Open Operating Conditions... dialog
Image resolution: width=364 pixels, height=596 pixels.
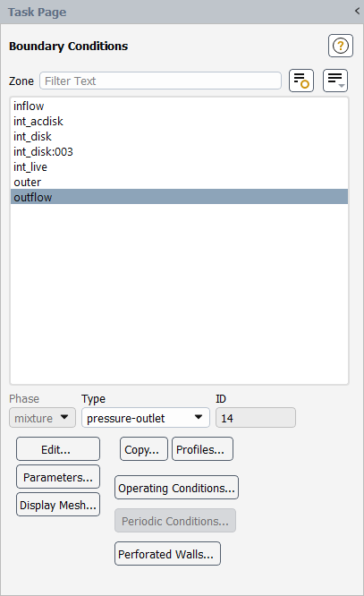(177, 488)
